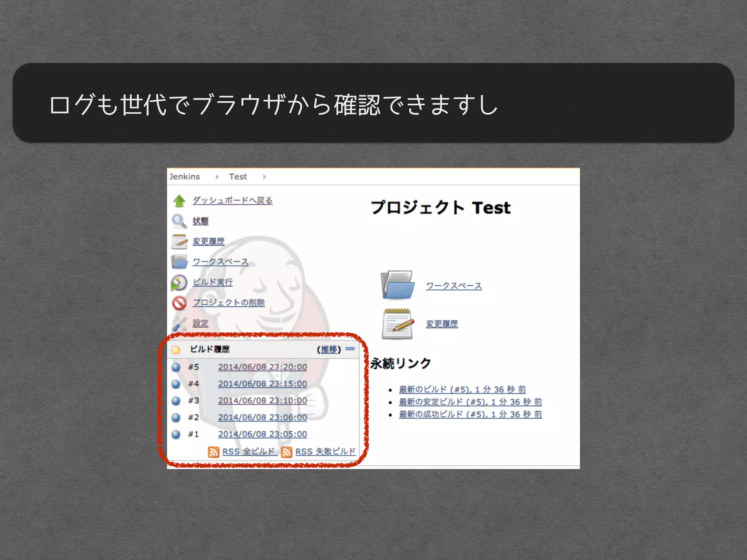Click the red prohibition icon for project deletion
This screenshot has height=560, width=747.
click(179, 303)
